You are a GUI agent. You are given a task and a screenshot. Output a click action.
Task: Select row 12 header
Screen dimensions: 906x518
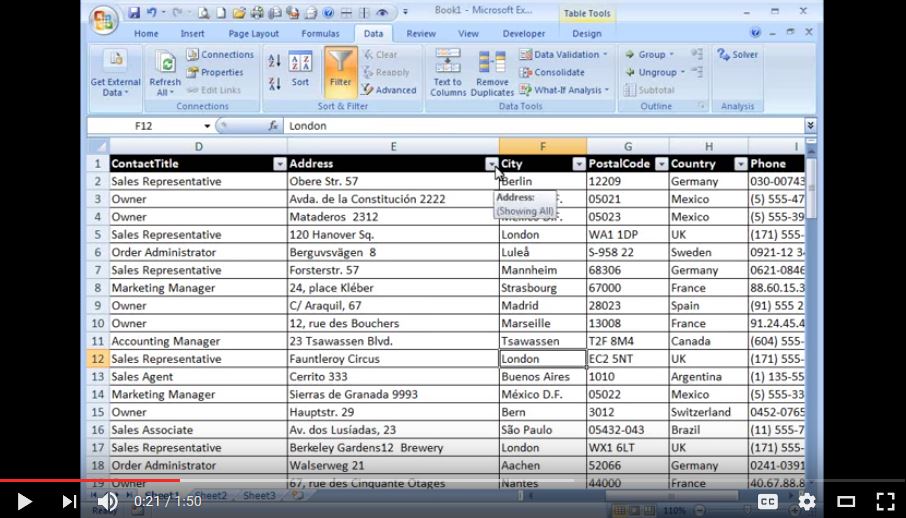(98, 359)
